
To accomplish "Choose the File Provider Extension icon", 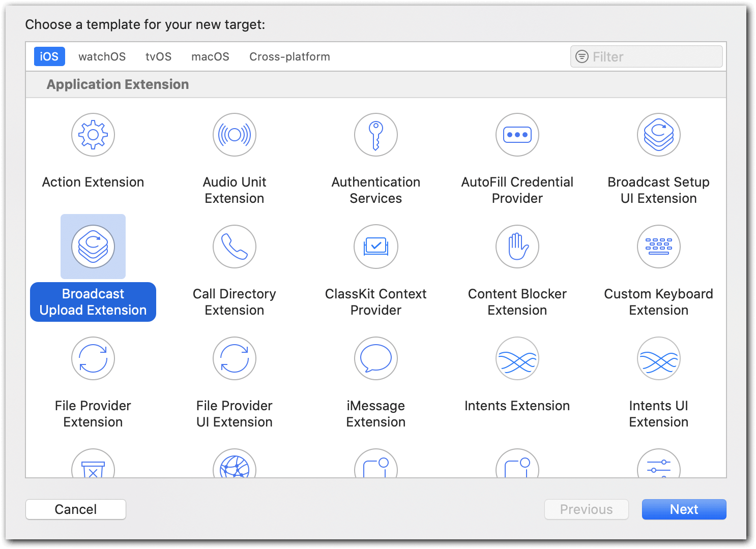I will pyautogui.click(x=93, y=358).
